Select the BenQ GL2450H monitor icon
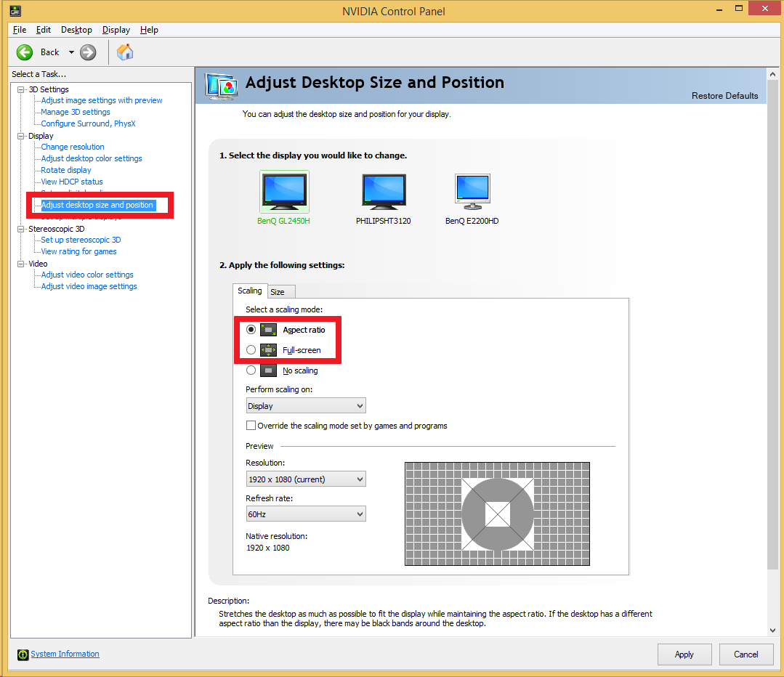The image size is (784, 677). point(284,192)
